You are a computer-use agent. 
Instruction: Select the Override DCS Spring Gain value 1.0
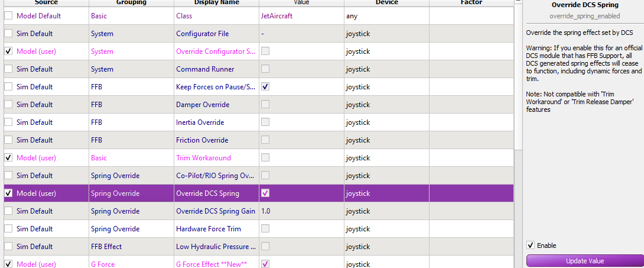266,211
